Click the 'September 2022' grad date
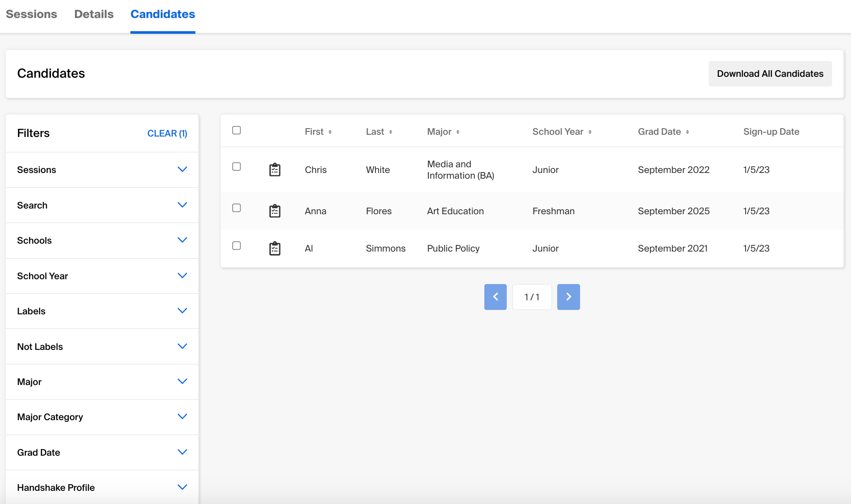Screen dimensions: 851x504 (674, 170)
